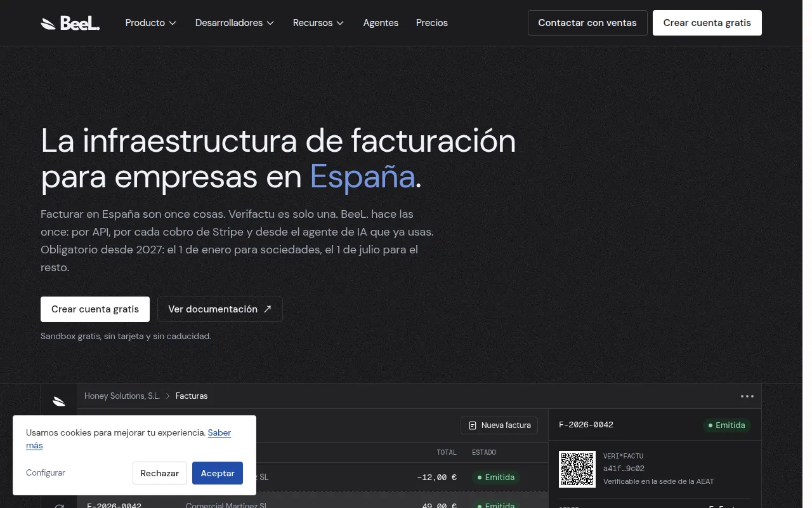This screenshot has height=508, width=812.
Task: Click the ESTADO column header
Action: click(x=484, y=453)
